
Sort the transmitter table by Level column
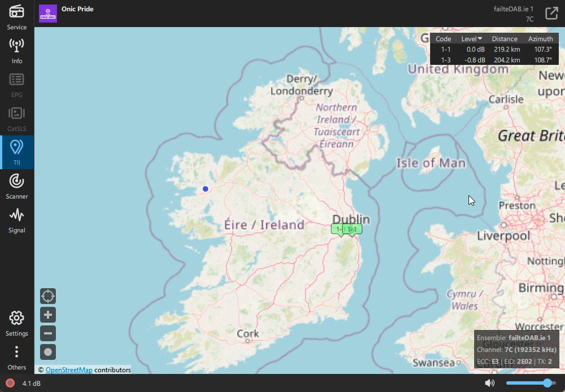pos(471,39)
